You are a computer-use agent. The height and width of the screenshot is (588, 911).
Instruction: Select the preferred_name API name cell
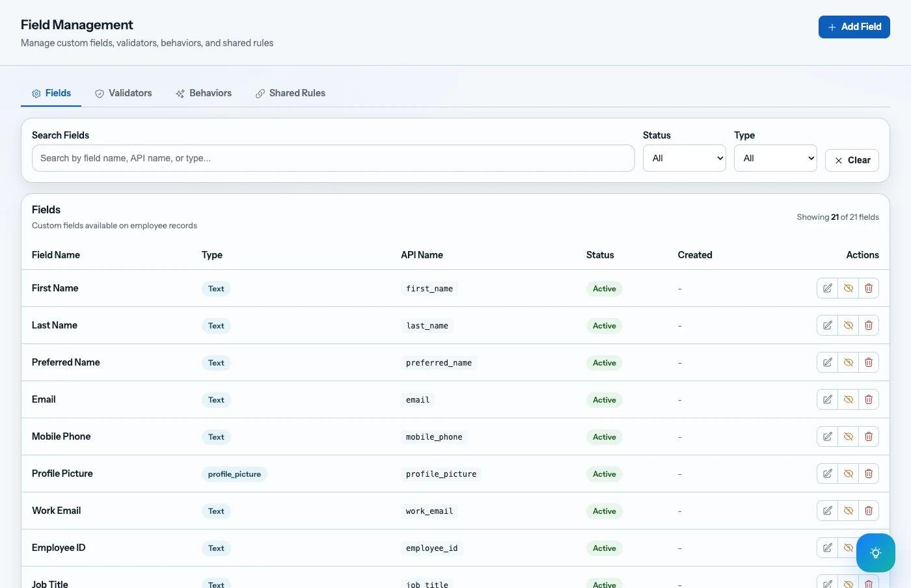(439, 363)
